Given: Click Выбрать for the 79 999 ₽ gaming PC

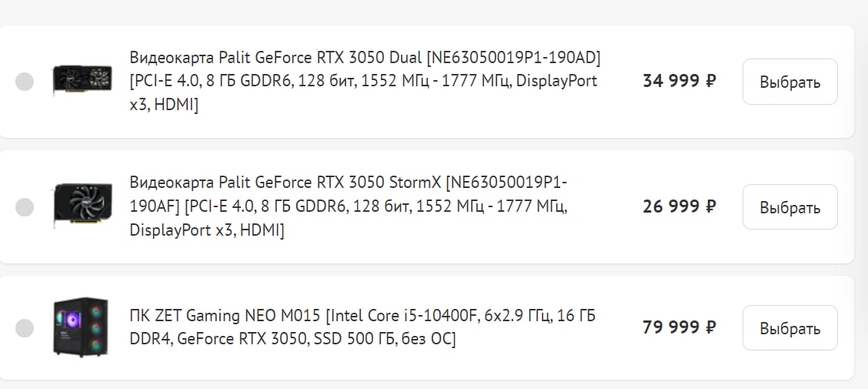Looking at the screenshot, I should pyautogui.click(x=790, y=328).
